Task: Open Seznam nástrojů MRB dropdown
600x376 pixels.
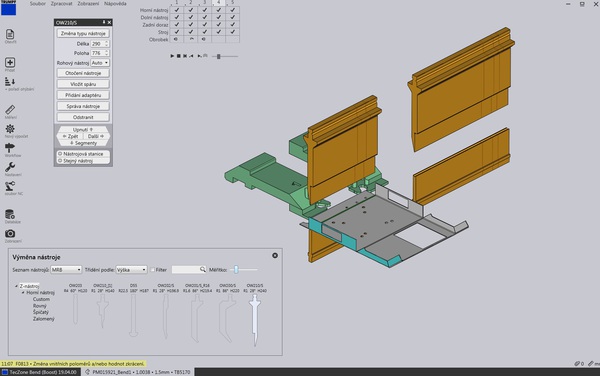Action: tap(66, 270)
